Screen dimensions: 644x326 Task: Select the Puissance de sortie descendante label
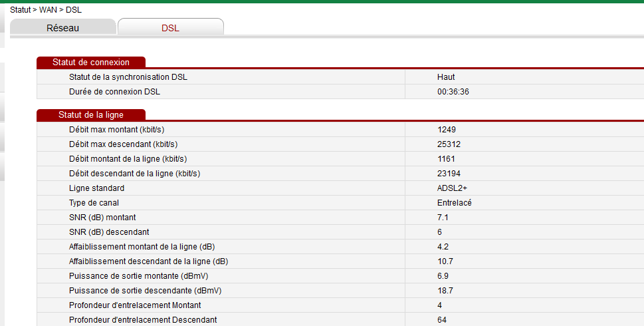(145, 290)
